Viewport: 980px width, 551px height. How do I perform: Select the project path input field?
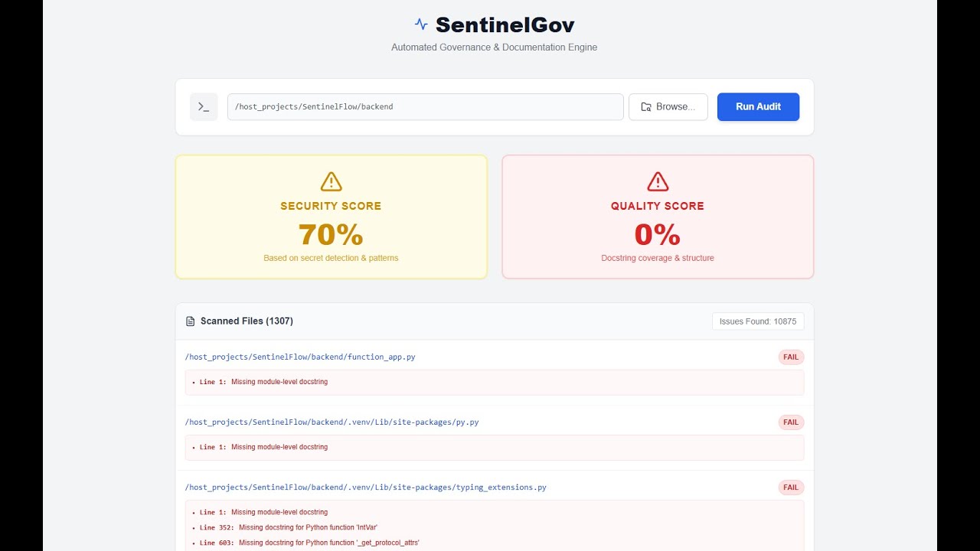(x=425, y=106)
